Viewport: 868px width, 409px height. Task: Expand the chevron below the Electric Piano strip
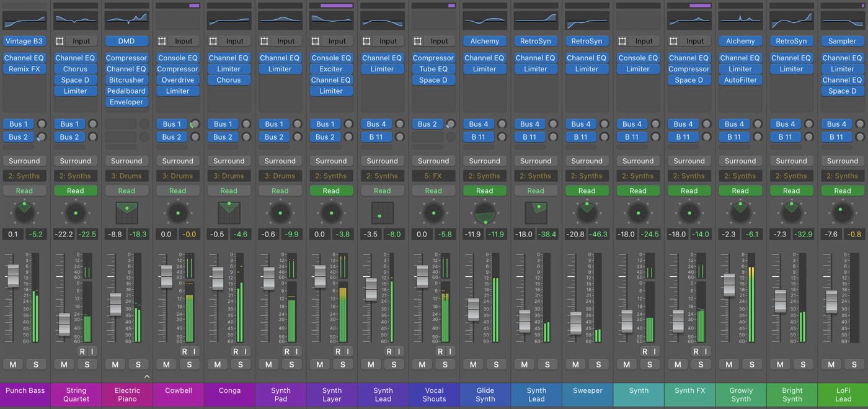pyautogui.click(x=147, y=377)
